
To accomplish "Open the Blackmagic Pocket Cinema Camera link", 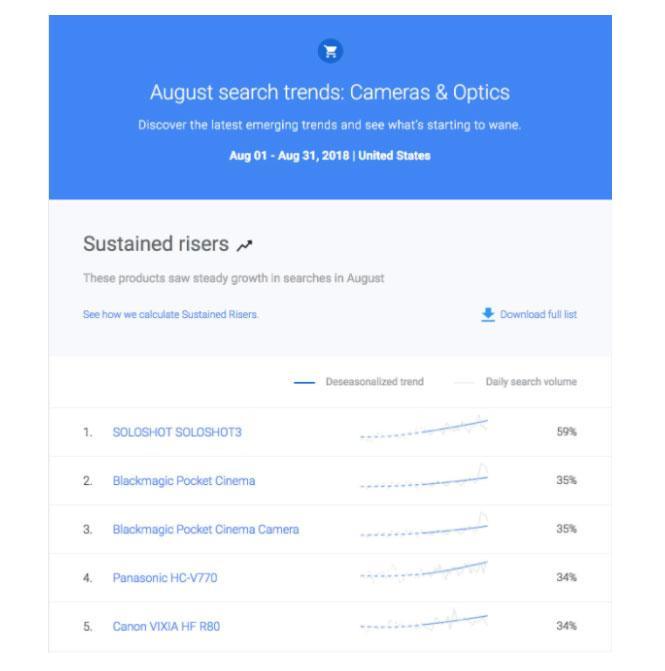I will click(x=206, y=529).
